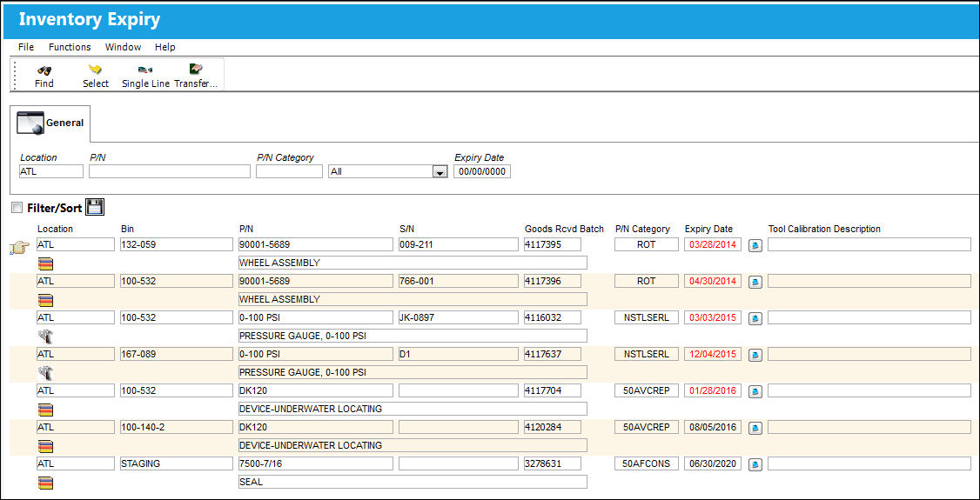This screenshot has height=500, width=980.
Task: Click part number 7500-7/16
Action: 316,463
